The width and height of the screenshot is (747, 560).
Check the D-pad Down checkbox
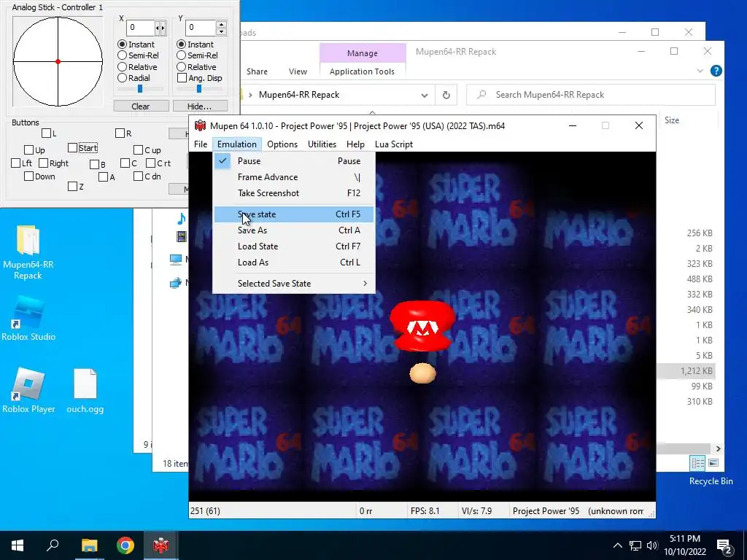coord(28,176)
